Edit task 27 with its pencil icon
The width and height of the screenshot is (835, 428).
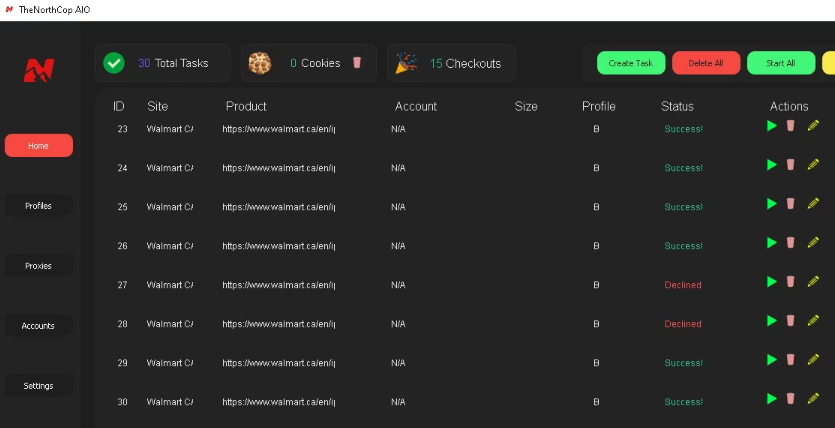813,281
